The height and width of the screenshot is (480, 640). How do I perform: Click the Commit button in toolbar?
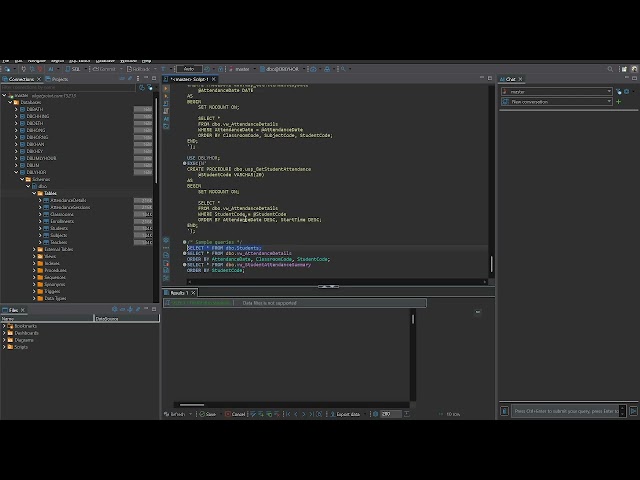[x=104, y=69]
